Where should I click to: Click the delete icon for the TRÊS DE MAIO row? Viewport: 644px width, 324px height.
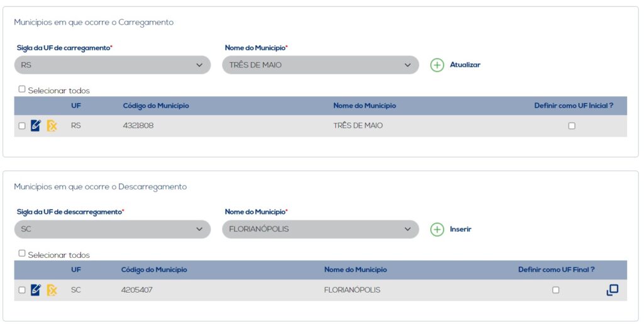click(52, 126)
